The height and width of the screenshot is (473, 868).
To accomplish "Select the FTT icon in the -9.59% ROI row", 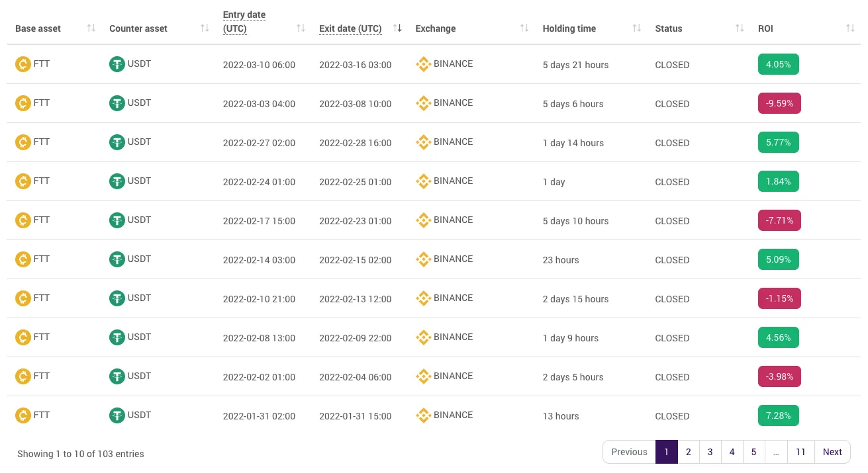I will click(x=23, y=103).
